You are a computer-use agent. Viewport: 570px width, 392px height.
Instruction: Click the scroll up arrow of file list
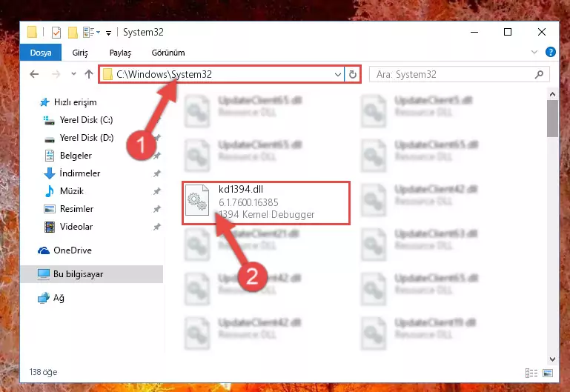pyautogui.click(x=552, y=94)
